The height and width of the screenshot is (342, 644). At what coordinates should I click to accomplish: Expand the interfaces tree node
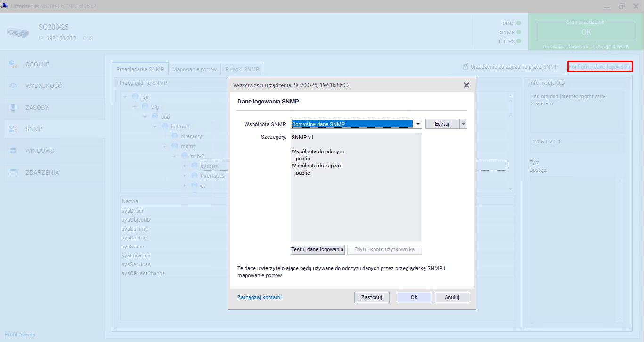pos(185,176)
